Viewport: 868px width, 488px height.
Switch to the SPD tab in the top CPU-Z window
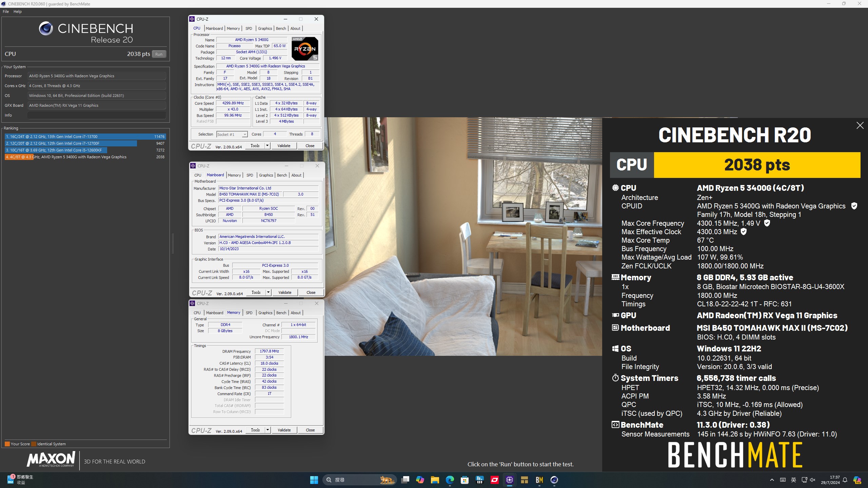pos(249,28)
